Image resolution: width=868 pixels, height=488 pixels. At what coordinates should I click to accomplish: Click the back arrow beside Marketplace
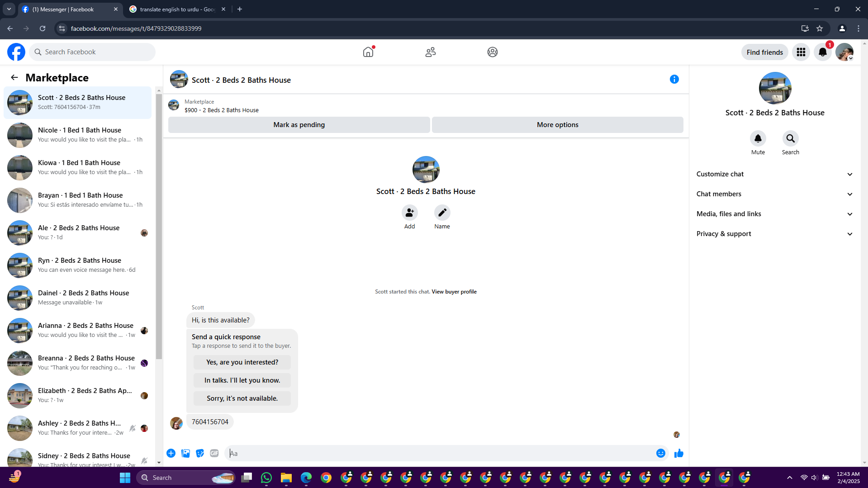point(14,77)
